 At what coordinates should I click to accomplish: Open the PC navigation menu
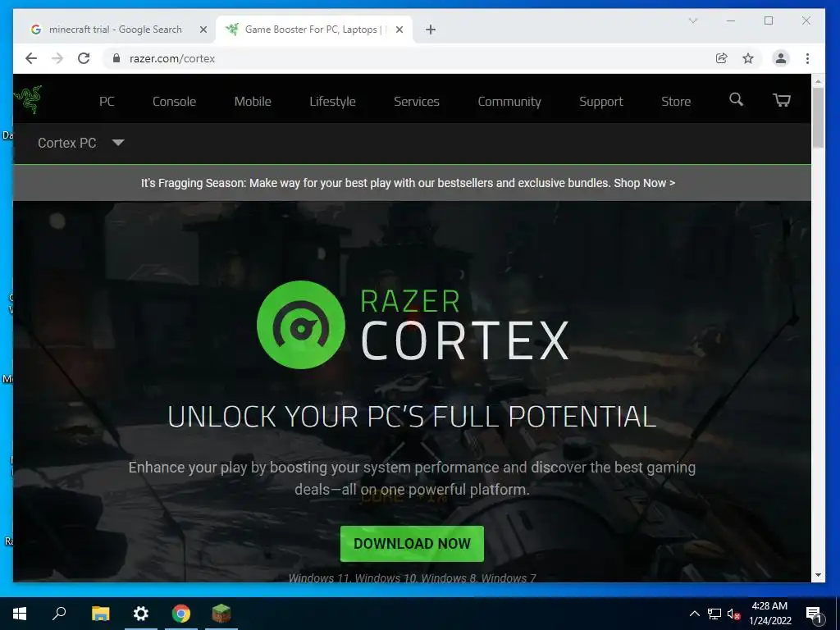point(107,101)
